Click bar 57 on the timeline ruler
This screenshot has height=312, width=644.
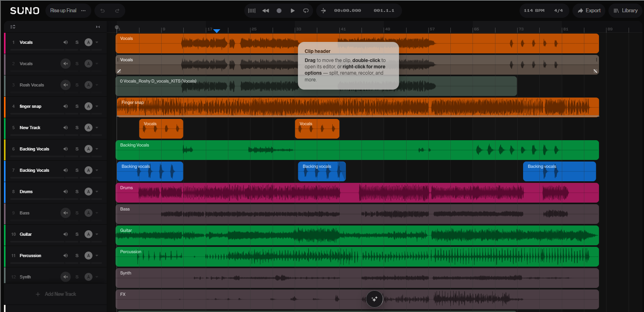pos(432,29)
